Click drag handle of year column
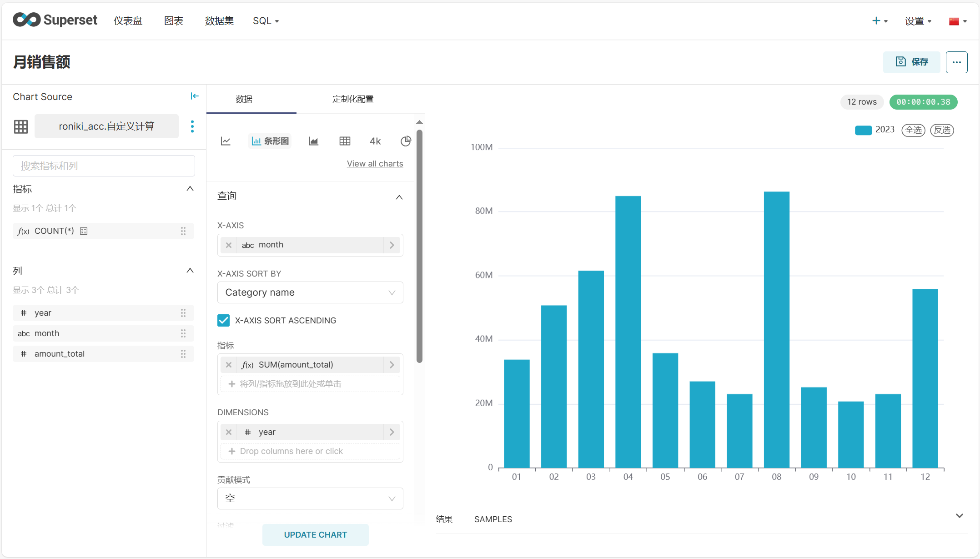980x559 pixels. pos(183,313)
